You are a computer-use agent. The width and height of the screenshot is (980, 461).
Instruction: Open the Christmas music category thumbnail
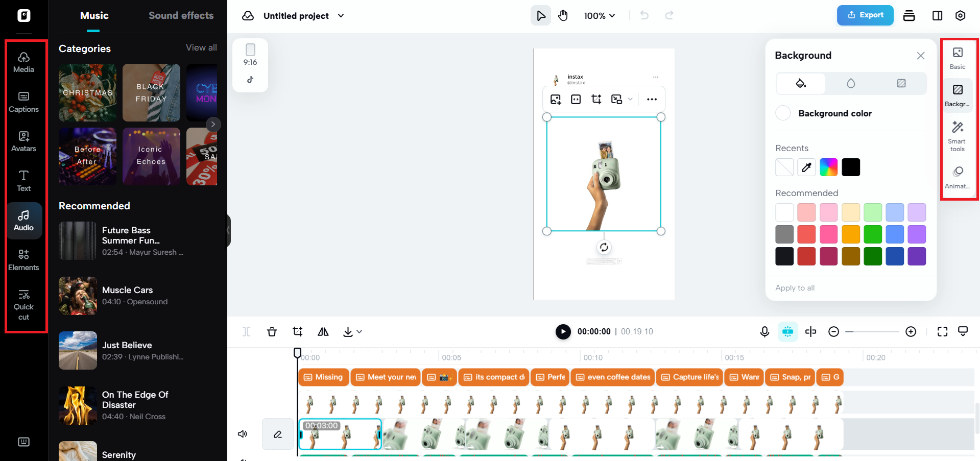87,92
